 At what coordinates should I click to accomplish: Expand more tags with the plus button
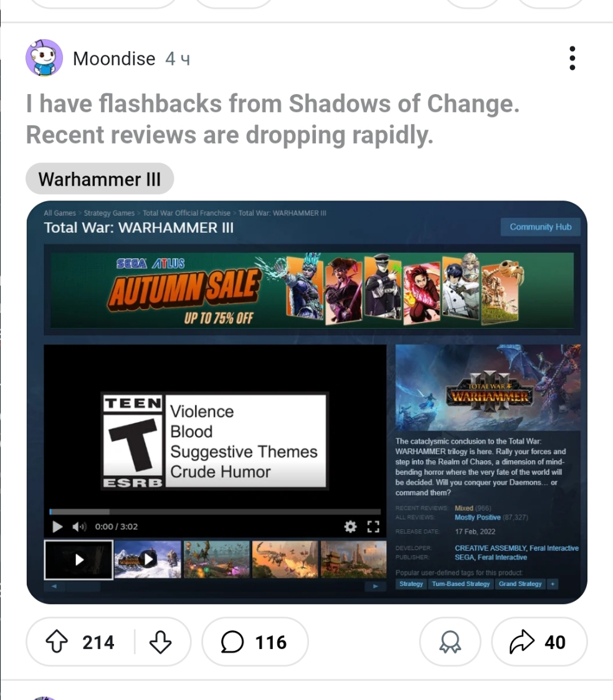click(553, 584)
